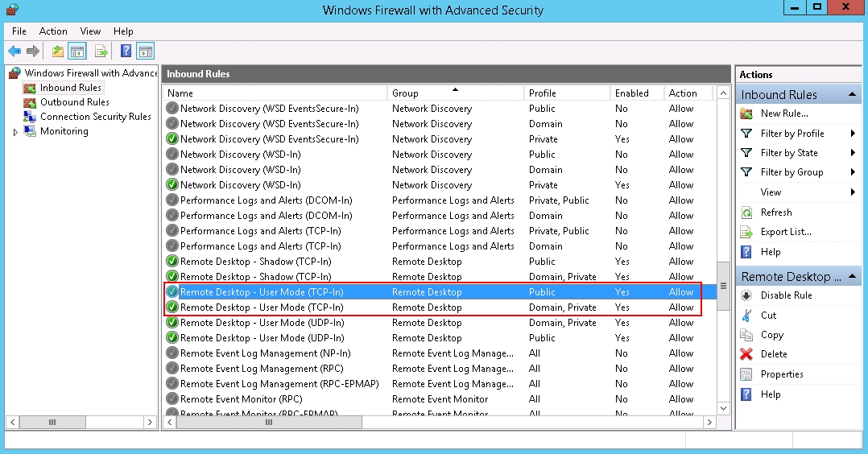Expand the Monitoring tree node
The width and height of the screenshot is (868, 454).
(15, 132)
